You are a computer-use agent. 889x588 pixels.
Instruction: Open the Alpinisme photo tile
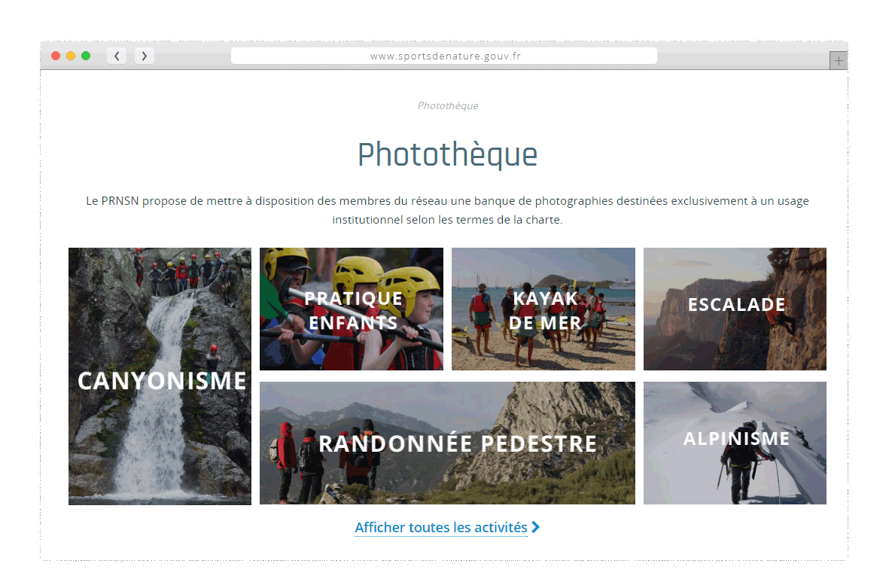(x=735, y=443)
